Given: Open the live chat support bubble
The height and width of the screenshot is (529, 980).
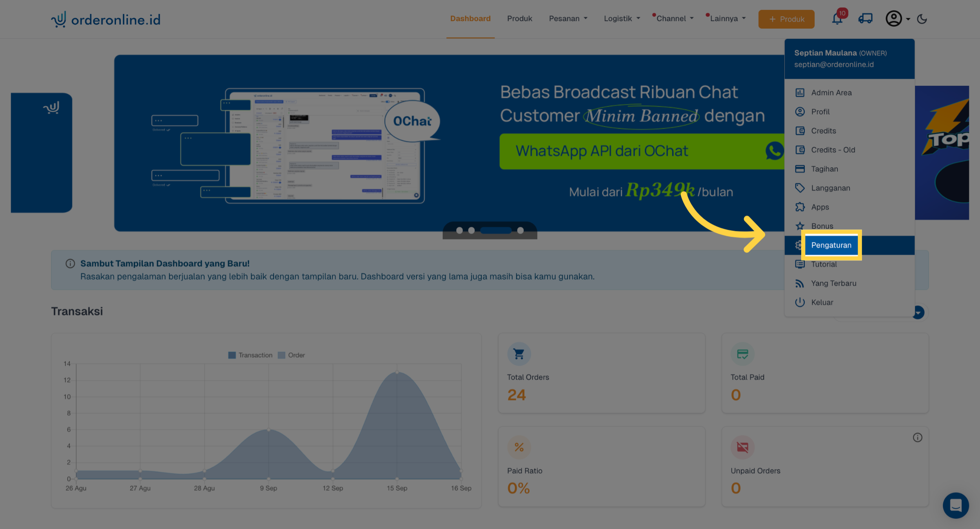Looking at the screenshot, I should point(955,505).
